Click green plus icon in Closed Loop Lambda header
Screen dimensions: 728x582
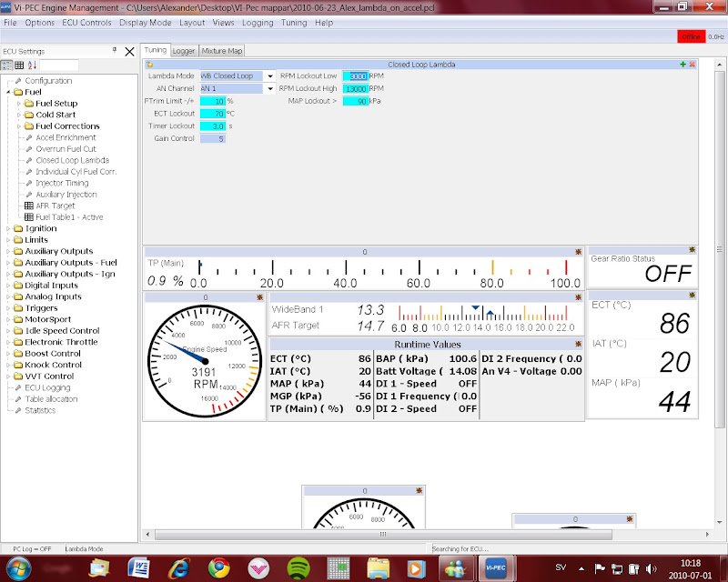pyautogui.click(x=682, y=65)
